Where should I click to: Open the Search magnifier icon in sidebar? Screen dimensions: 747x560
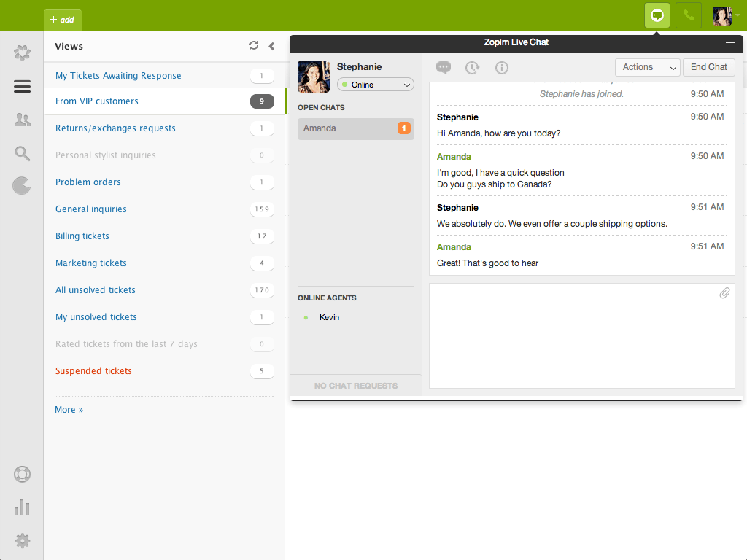coord(22,153)
